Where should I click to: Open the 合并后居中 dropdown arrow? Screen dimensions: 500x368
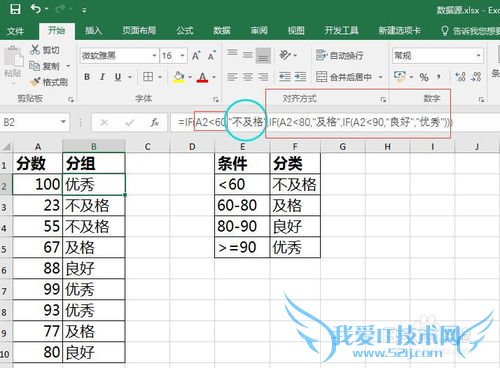380,77
